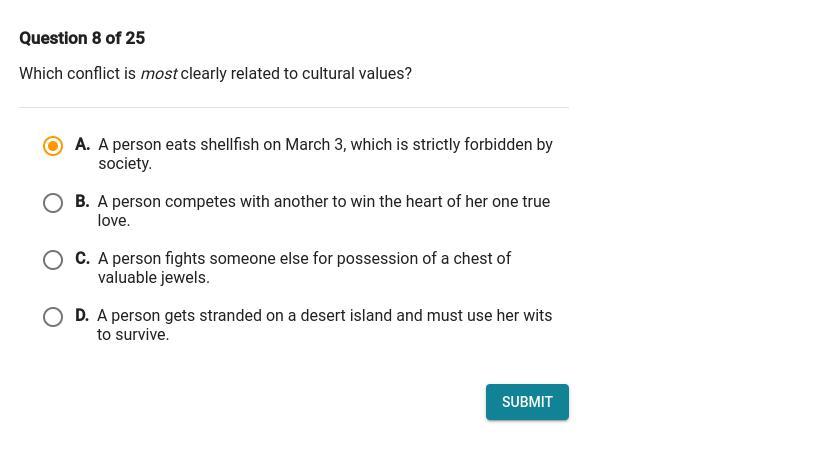Click the answer about a desert island
This screenshot has height=459, width=819.
tap(324, 325)
